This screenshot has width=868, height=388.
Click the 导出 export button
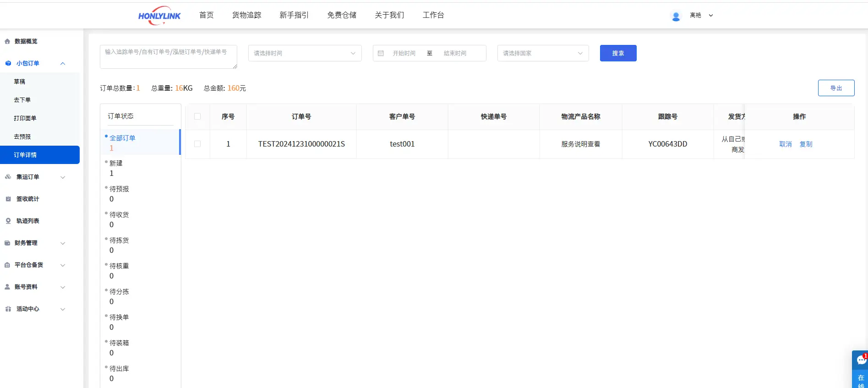836,88
